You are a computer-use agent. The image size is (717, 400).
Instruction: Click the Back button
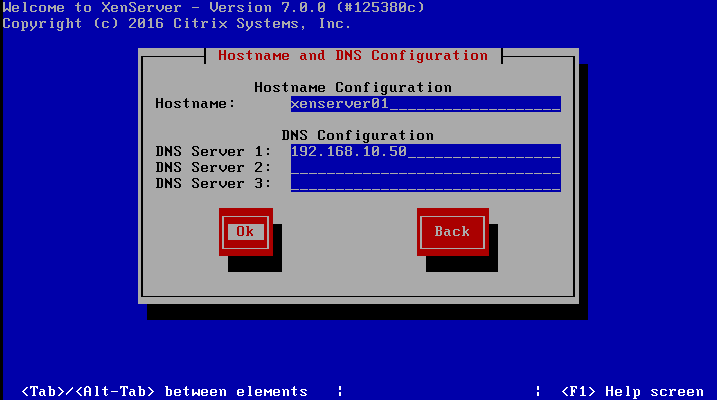click(x=453, y=232)
